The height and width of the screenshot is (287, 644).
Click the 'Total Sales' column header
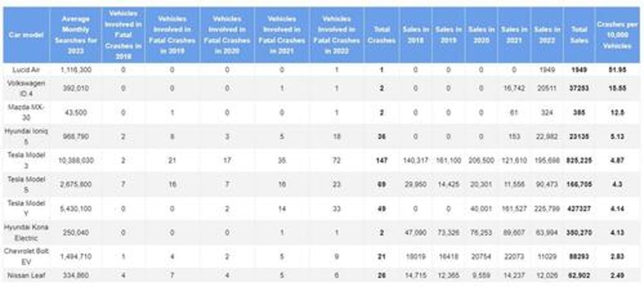tap(579, 36)
